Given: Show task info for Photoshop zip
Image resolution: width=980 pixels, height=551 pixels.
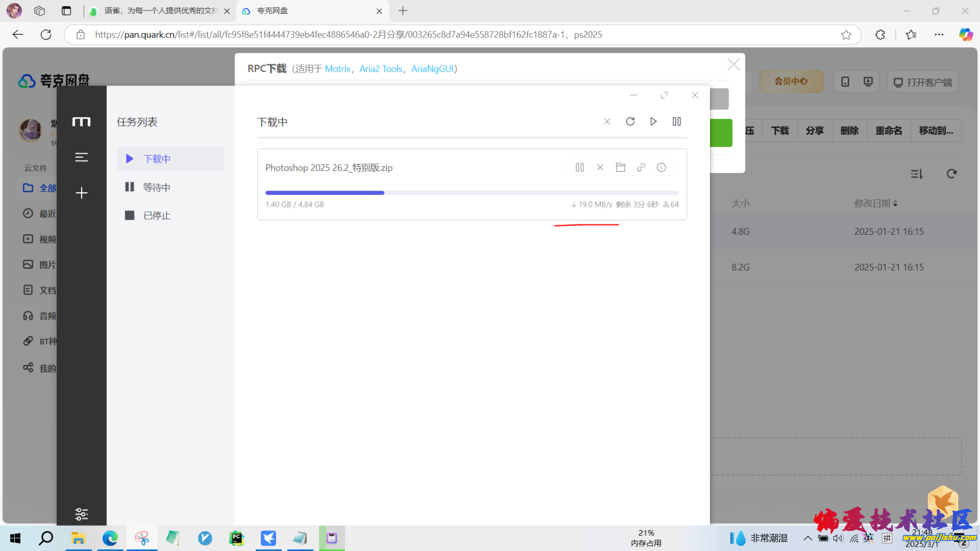Looking at the screenshot, I should [x=661, y=168].
